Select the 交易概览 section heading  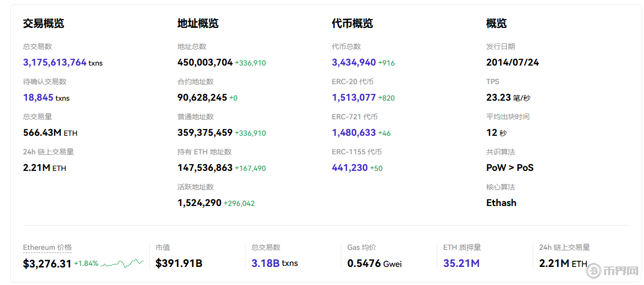coord(43,23)
